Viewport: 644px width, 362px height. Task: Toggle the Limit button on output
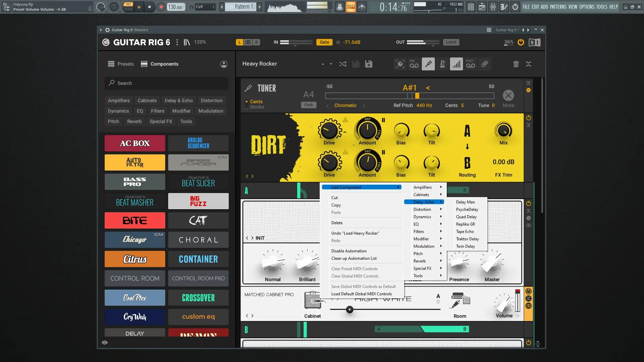(x=451, y=42)
